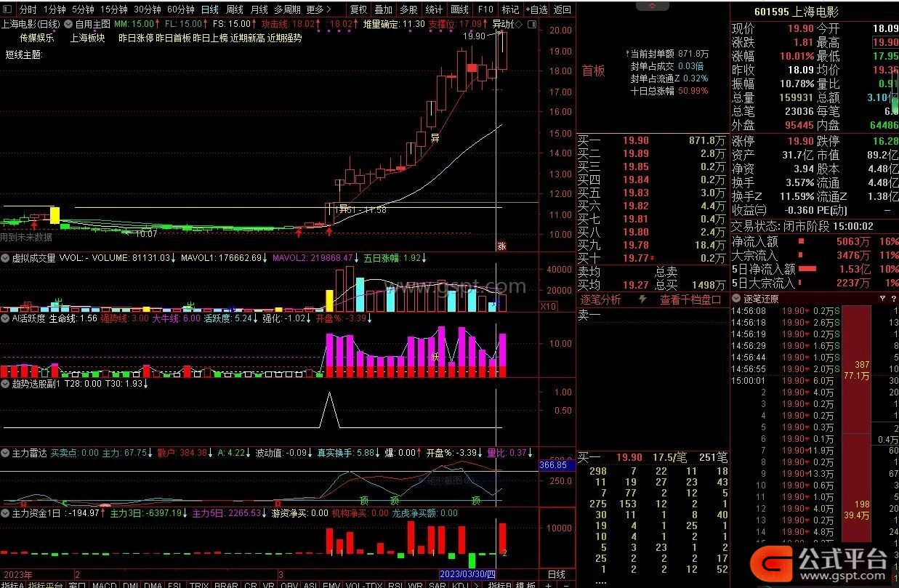This screenshot has width=899, height=588.
Task: Open the 逐笔还原 dropdown arrow
Action: pyautogui.click(x=738, y=299)
